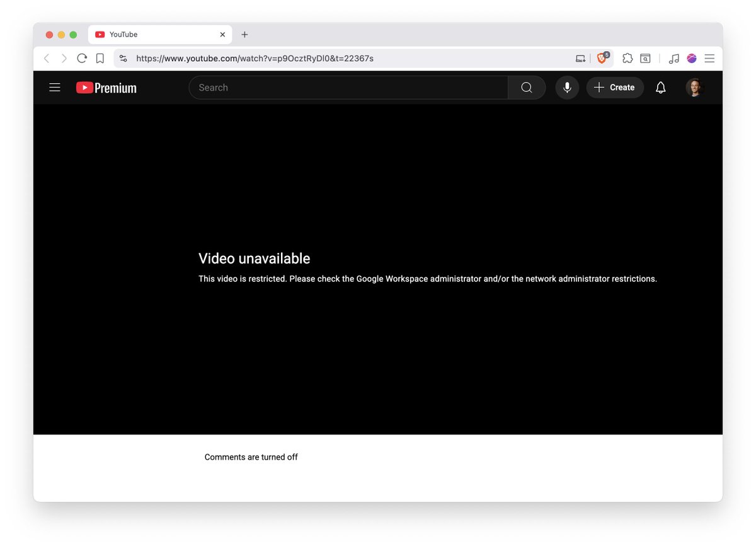
Task: Open site settings icon in address bar
Action: (123, 59)
